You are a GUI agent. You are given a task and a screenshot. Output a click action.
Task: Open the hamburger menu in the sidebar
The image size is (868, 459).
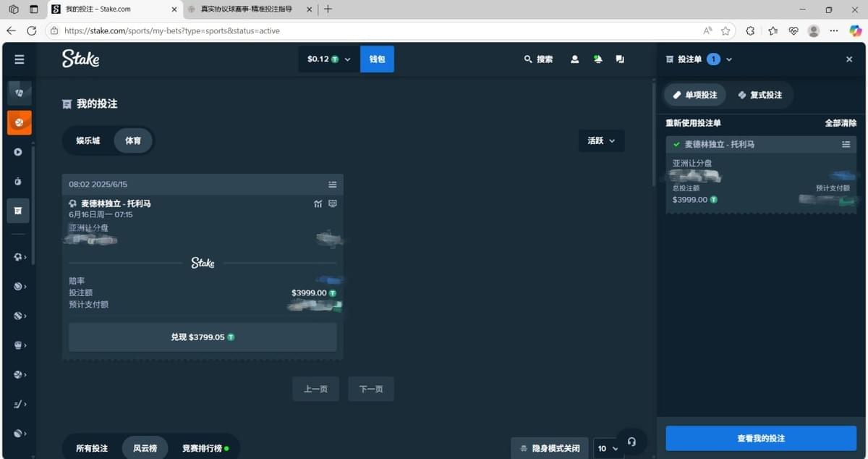point(19,59)
